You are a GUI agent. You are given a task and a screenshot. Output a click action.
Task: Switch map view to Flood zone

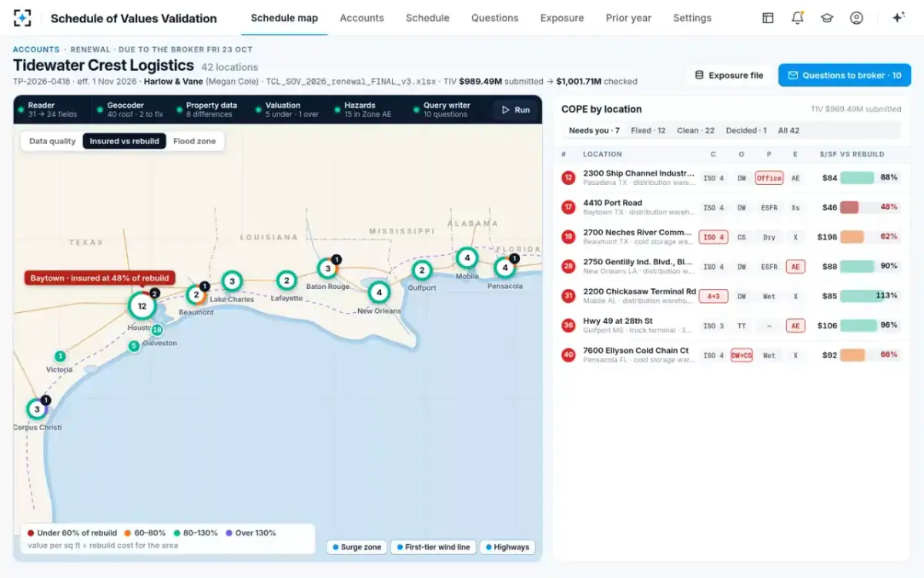tap(195, 141)
